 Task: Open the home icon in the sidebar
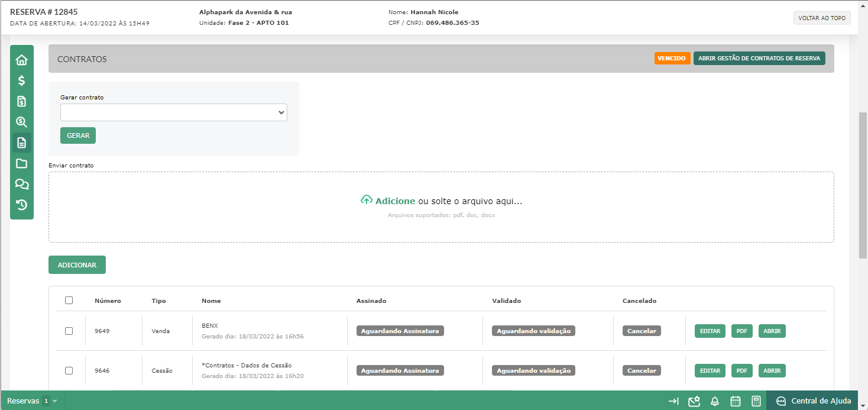tap(22, 60)
